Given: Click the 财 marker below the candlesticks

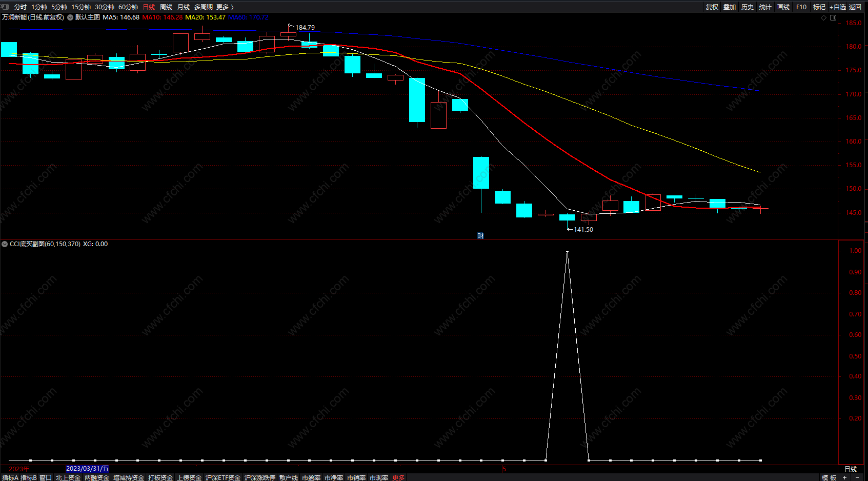Looking at the screenshot, I should pos(480,236).
